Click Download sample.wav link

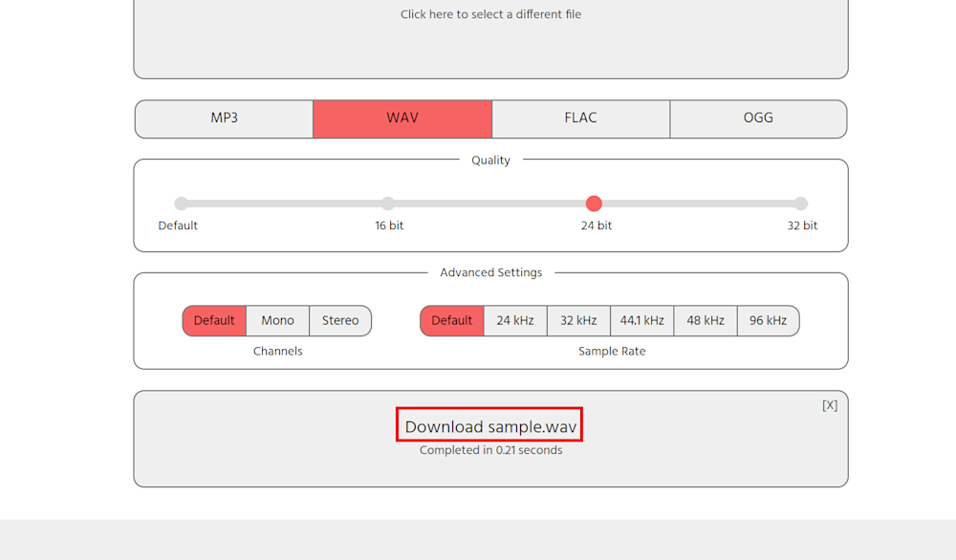pyautogui.click(x=490, y=426)
